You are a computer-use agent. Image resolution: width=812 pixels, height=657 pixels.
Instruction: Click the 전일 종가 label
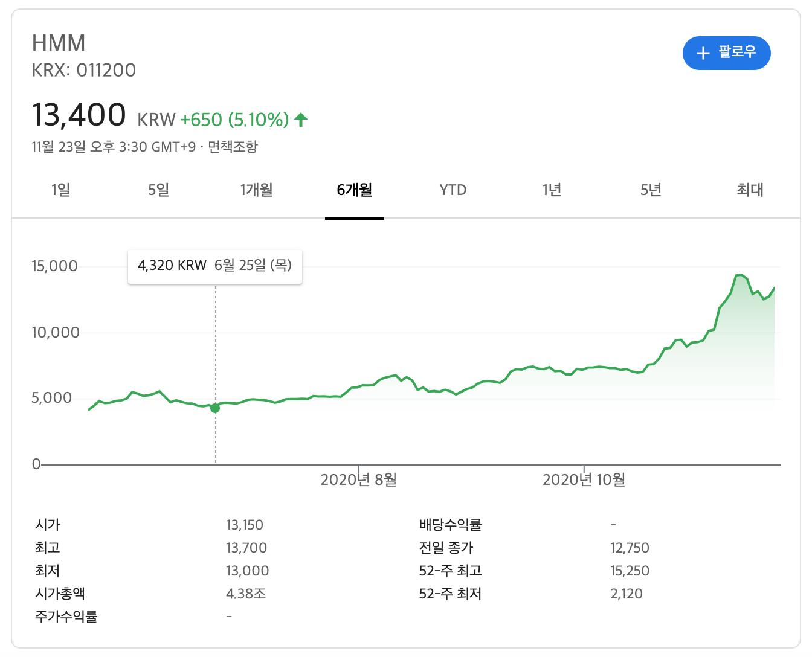[x=446, y=548]
